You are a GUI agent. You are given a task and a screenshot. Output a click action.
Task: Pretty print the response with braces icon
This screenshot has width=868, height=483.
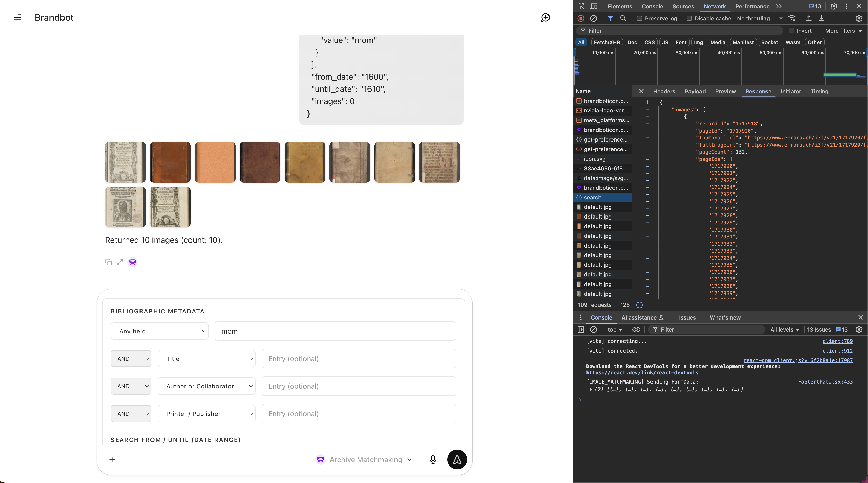[639, 305]
